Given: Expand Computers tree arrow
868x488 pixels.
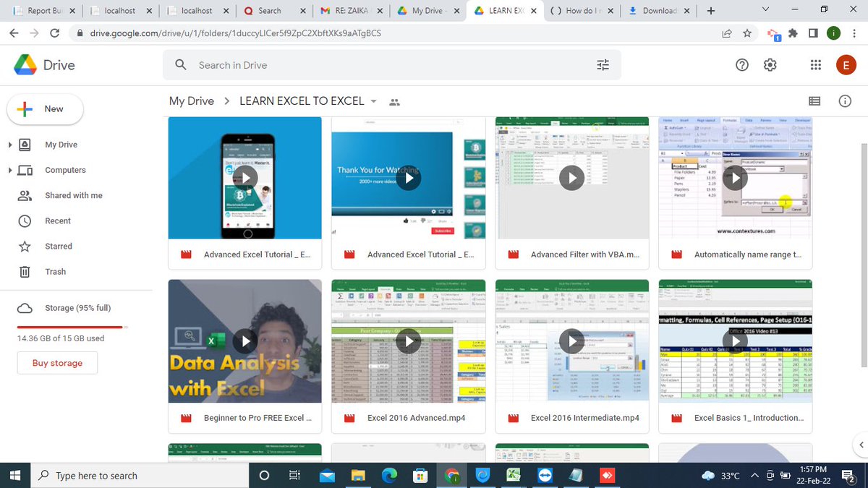Looking at the screenshot, I should (10, 170).
